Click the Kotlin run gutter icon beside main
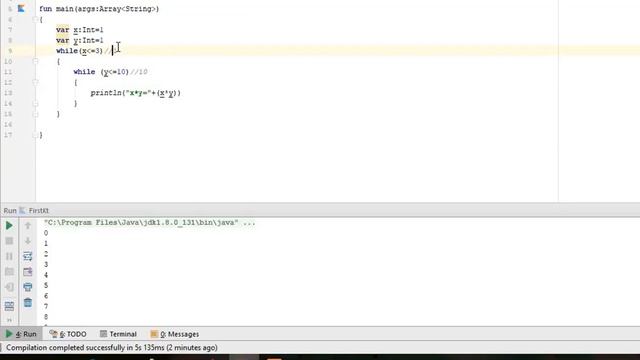Viewport: 640px width, 360px height. pyautogui.click(x=21, y=9)
